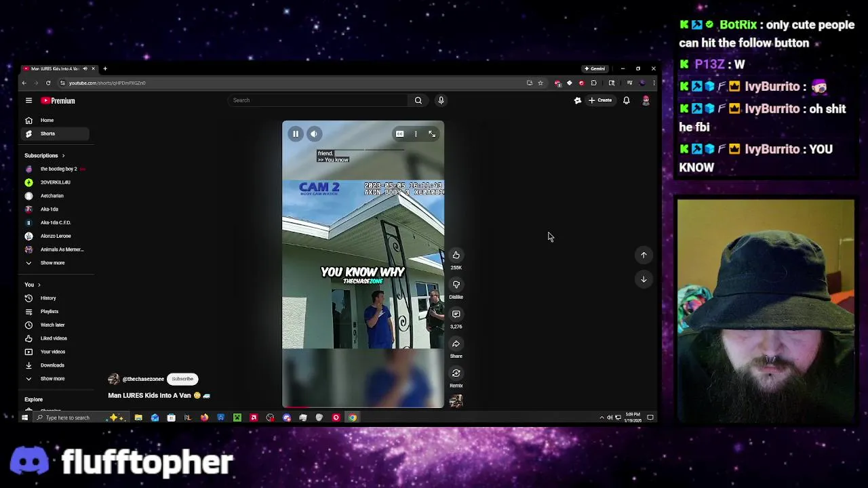868x488 pixels.
Task: Expand Show more below Downloads
Action: 54,379
